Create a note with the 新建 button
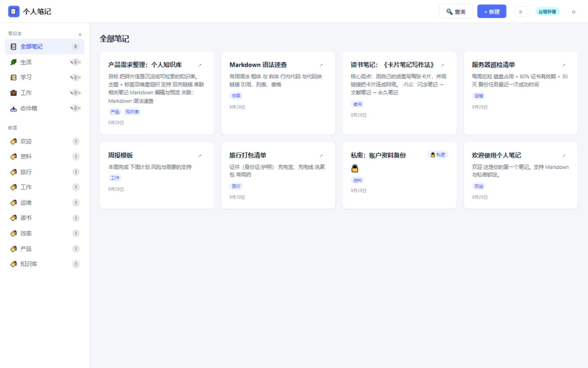 pyautogui.click(x=492, y=11)
